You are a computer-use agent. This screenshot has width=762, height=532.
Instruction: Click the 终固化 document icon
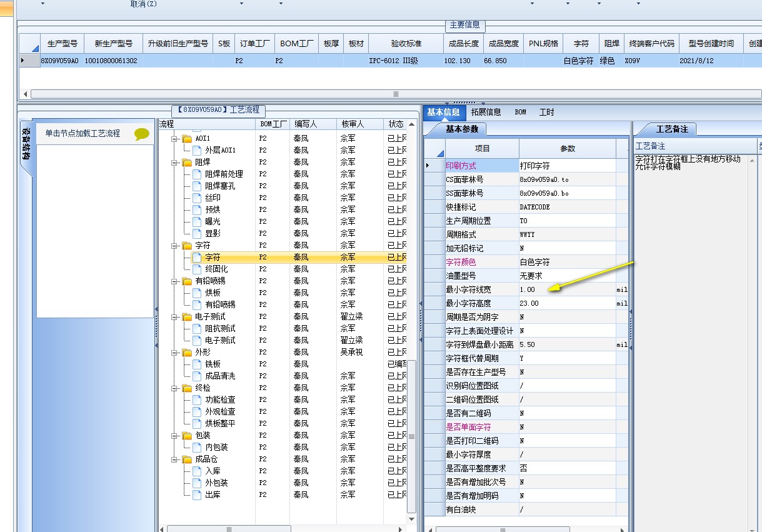(x=197, y=269)
